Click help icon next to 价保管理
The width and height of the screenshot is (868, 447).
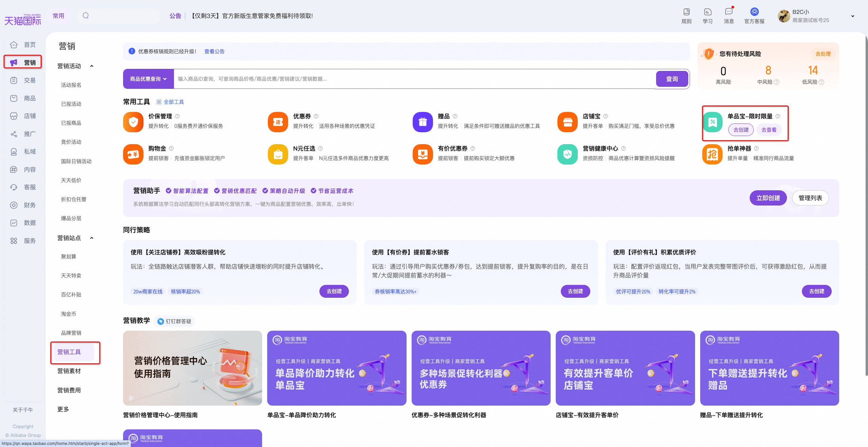click(x=177, y=116)
